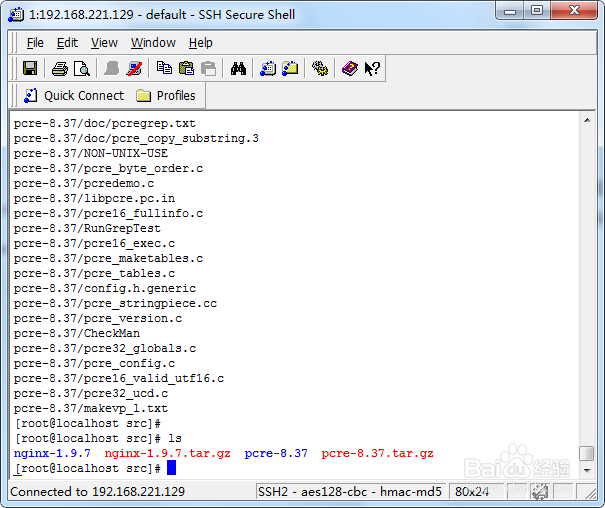The height and width of the screenshot is (508, 605).
Task: Click the line pcre-8.37/RunGrepTest
Action: pos(87,228)
